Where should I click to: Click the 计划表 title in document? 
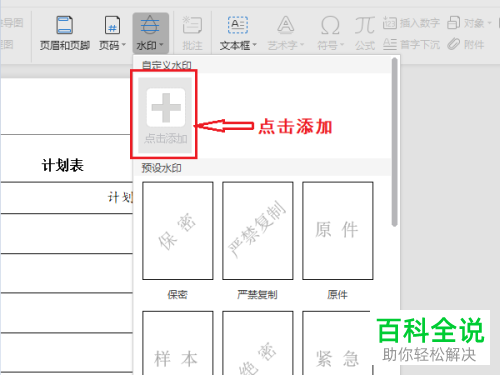(x=63, y=165)
